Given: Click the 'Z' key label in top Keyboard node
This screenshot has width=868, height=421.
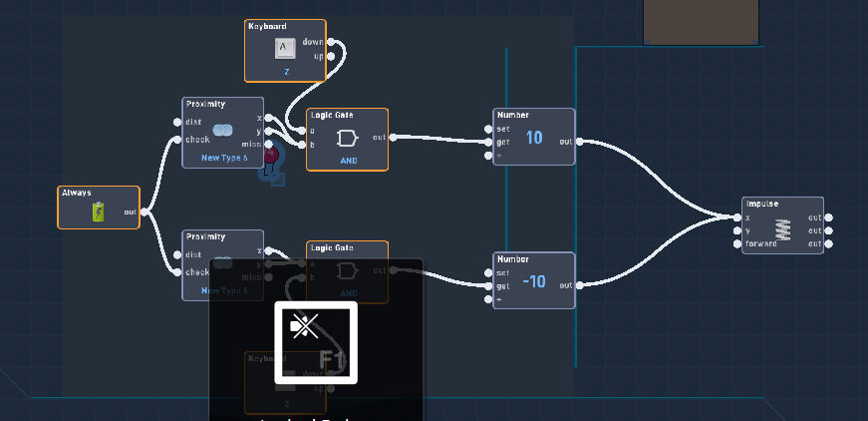Looking at the screenshot, I should tap(286, 72).
